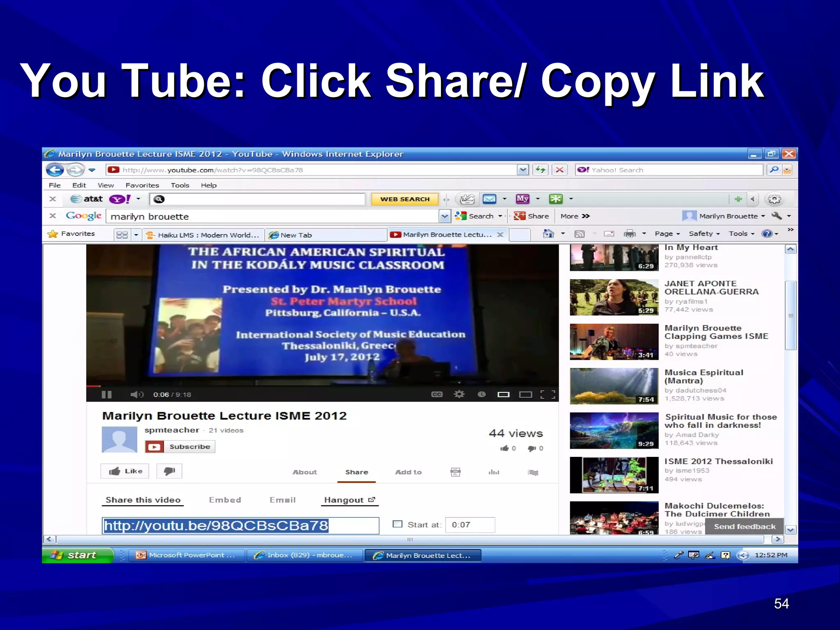Click the browser Forward arrow button

pos(75,170)
